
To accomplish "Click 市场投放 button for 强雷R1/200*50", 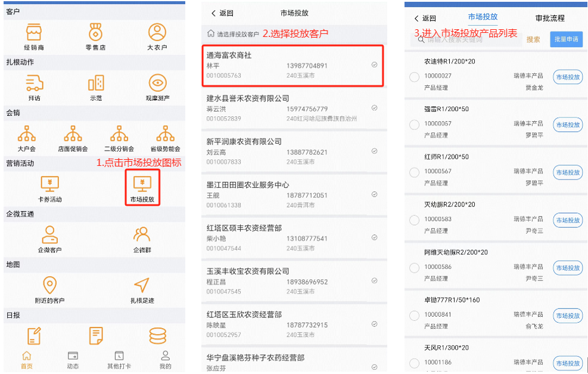I will click(x=568, y=125).
